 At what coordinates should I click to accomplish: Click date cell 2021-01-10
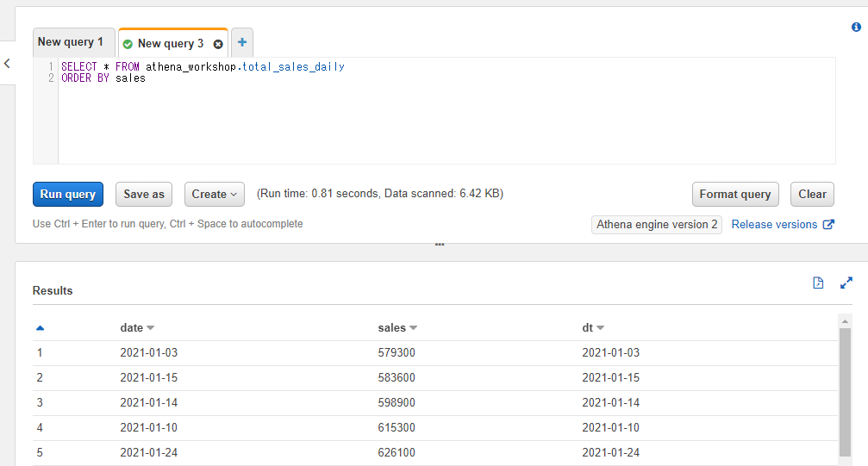click(x=149, y=427)
